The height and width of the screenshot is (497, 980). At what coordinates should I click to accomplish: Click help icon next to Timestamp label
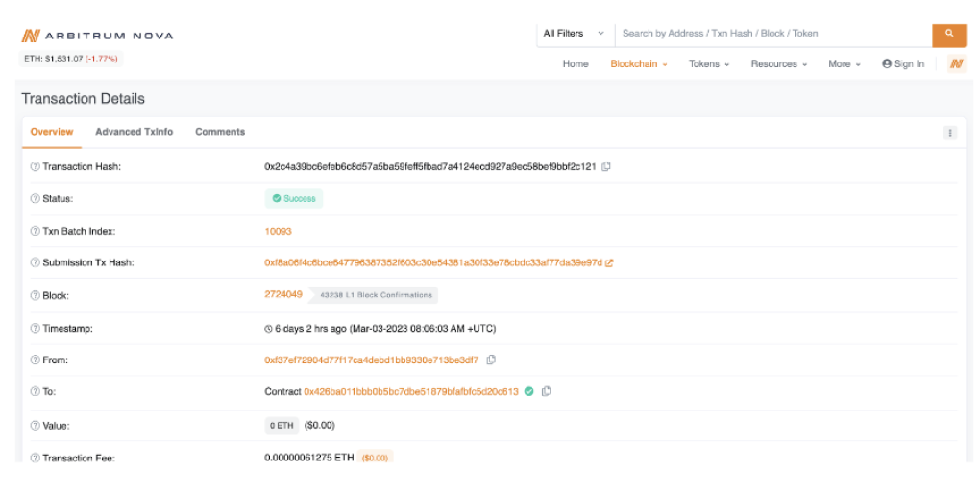pyautogui.click(x=35, y=329)
